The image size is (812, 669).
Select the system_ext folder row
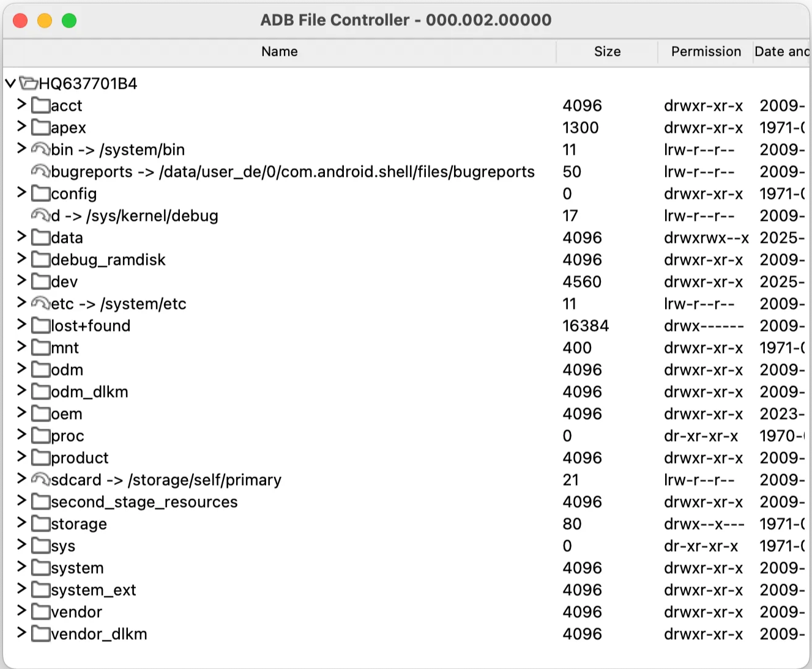(x=93, y=590)
